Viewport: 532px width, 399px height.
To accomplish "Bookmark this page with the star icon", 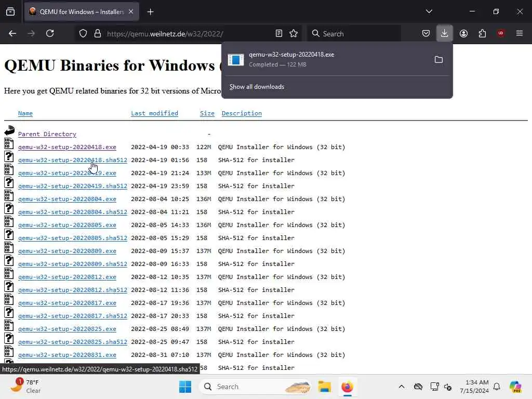I will click(x=294, y=33).
